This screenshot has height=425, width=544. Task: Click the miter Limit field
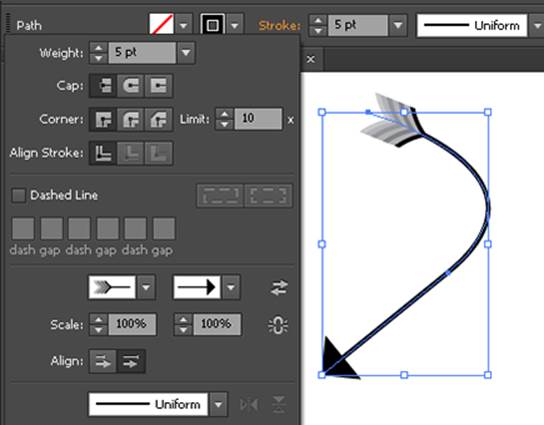(x=258, y=119)
